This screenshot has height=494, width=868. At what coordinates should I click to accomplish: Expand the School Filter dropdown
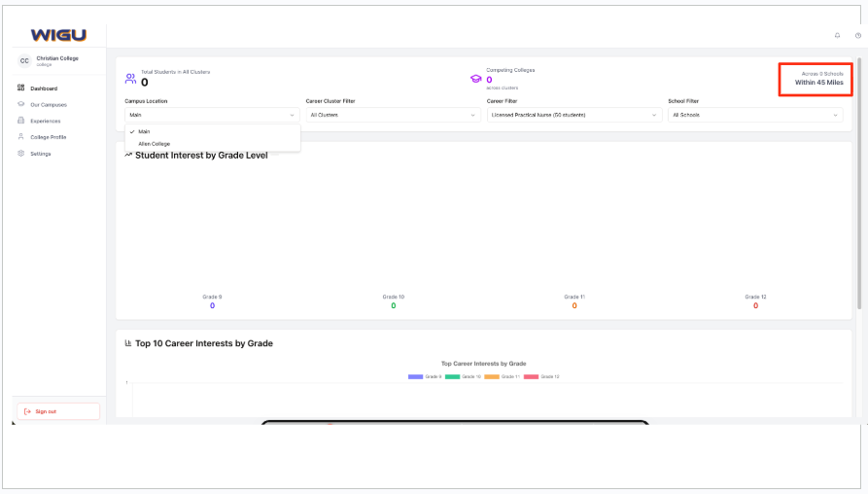[754, 115]
